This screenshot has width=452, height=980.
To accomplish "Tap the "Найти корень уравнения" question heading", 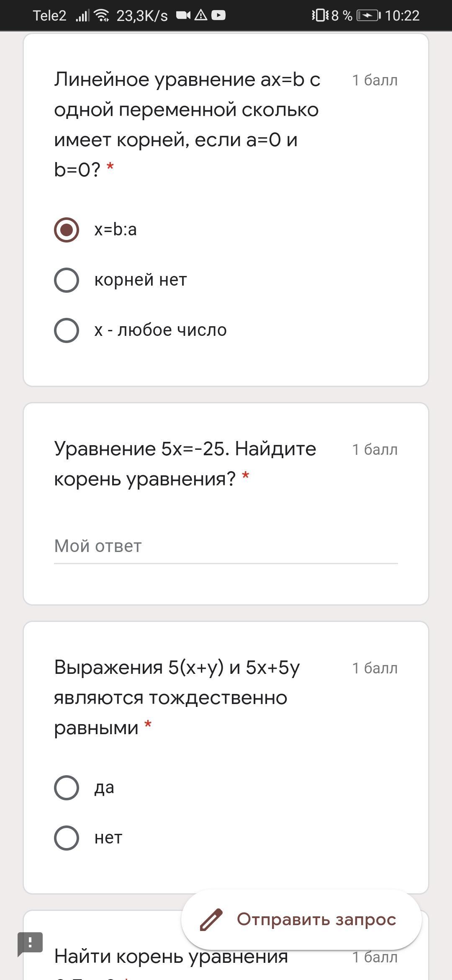I will pos(171,957).
